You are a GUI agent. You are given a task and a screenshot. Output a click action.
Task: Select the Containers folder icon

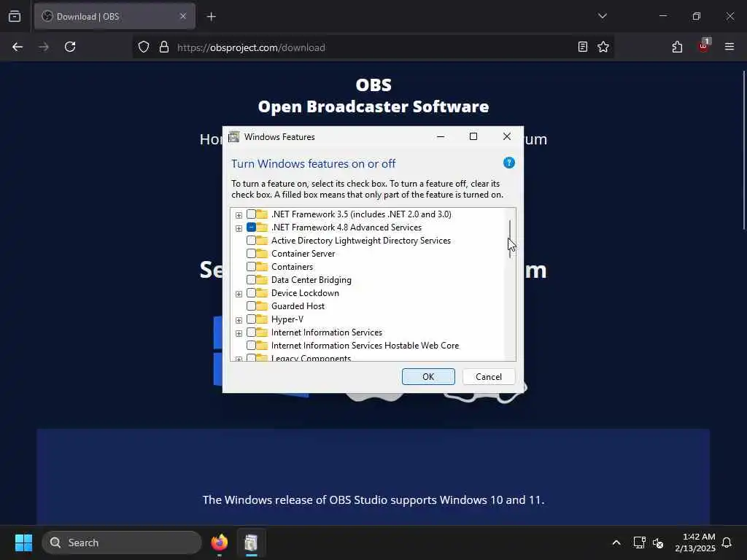[x=262, y=267]
